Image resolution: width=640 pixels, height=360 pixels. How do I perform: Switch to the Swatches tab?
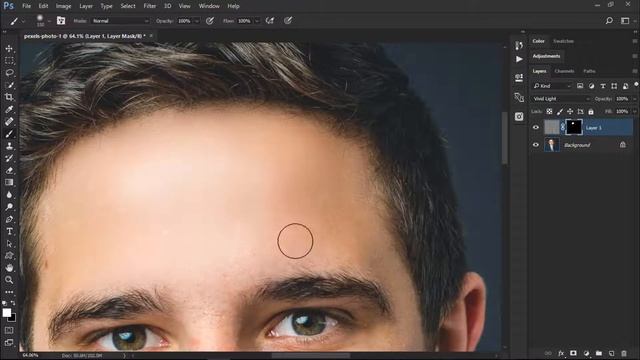[x=563, y=41]
